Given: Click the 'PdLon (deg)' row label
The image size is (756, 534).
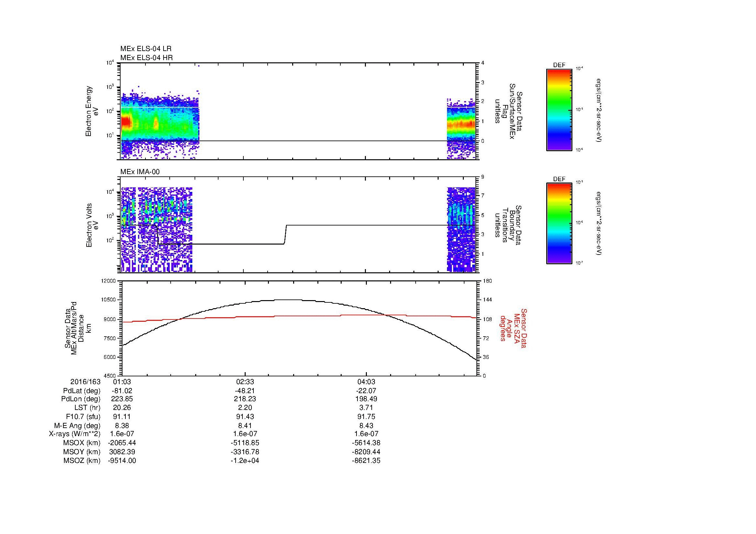Looking at the screenshot, I should tap(81, 399).
